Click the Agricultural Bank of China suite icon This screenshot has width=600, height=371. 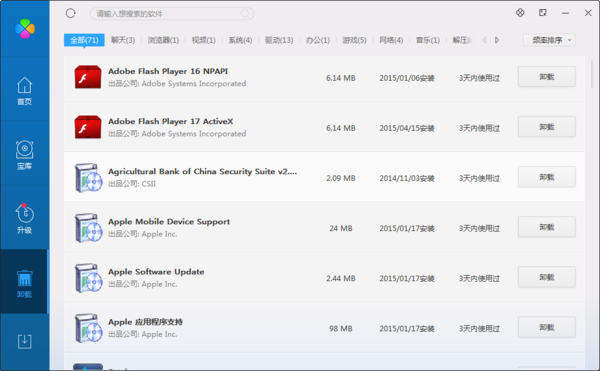click(88, 177)
